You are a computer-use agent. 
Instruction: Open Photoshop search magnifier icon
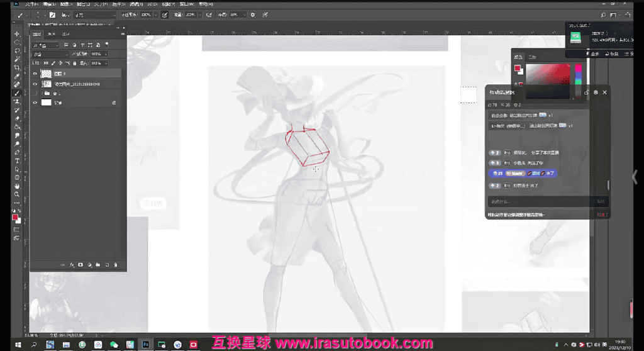pyautogui.click(x=603, y=15)
